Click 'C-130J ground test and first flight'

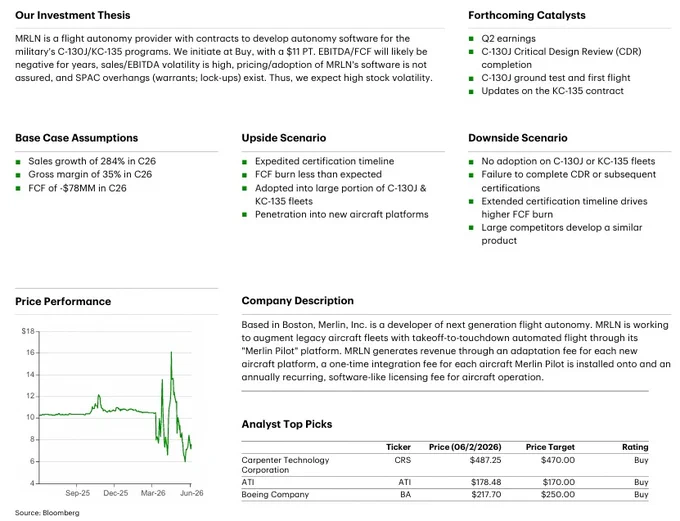point(556,78)
